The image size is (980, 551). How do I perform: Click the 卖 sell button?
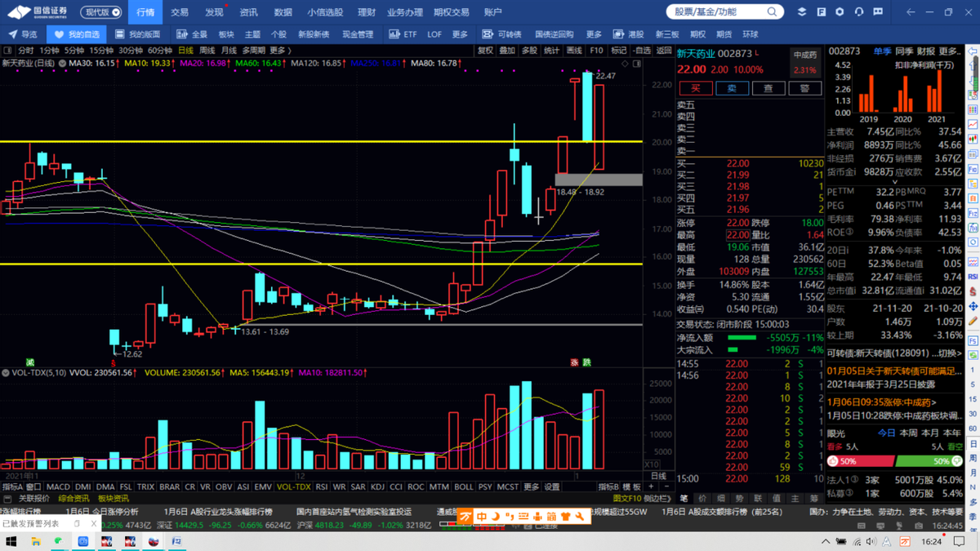pos(732,88)
